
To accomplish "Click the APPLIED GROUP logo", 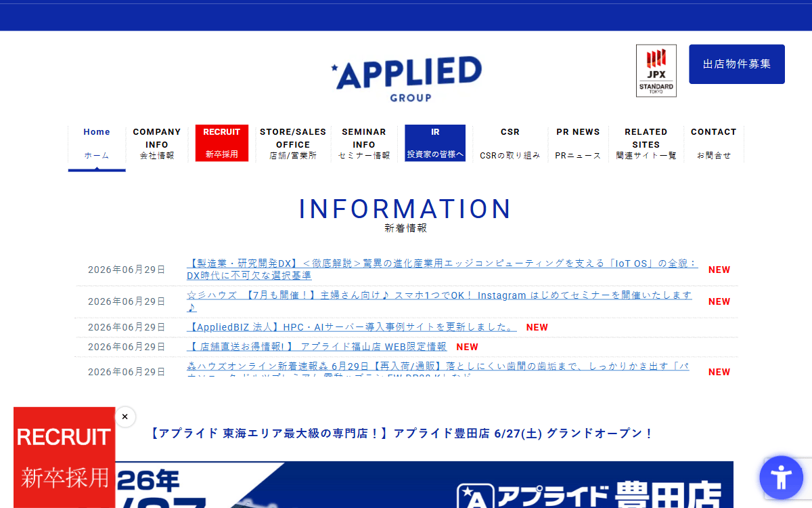I will click(406, 79).
